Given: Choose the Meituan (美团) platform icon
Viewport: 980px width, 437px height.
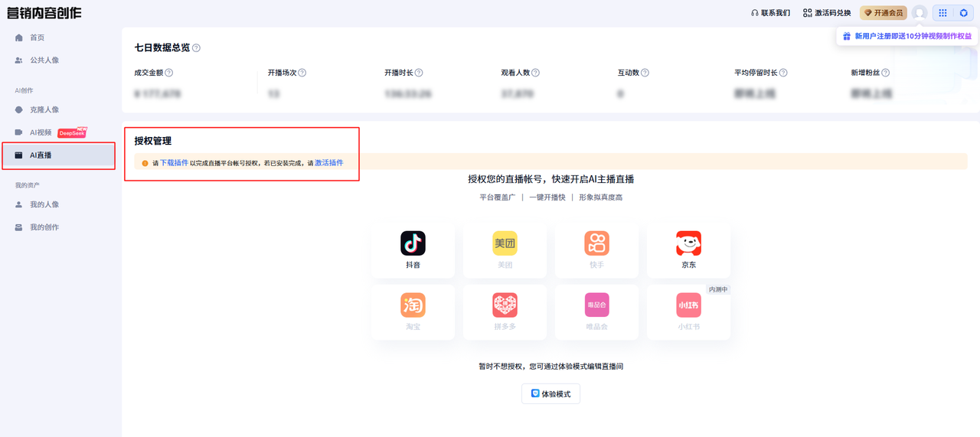Looking at the screenshot, I should coord(505,244).
